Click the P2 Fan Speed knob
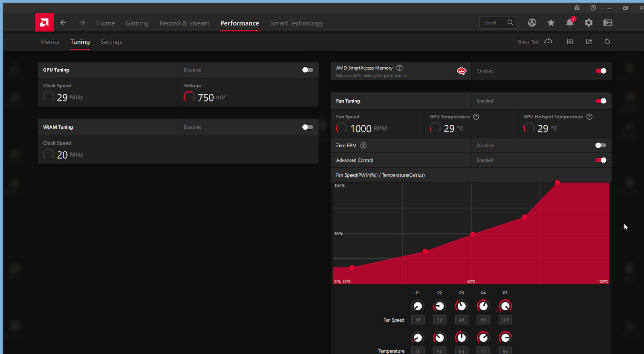 [x=440, y=306]
